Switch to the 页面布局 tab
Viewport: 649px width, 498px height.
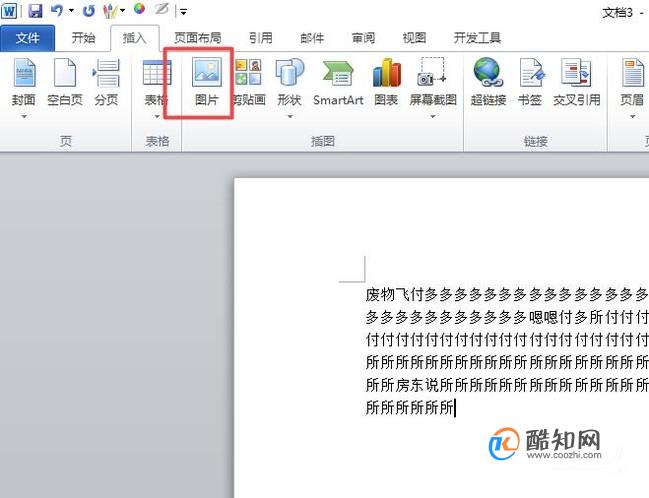coord(197,38)
